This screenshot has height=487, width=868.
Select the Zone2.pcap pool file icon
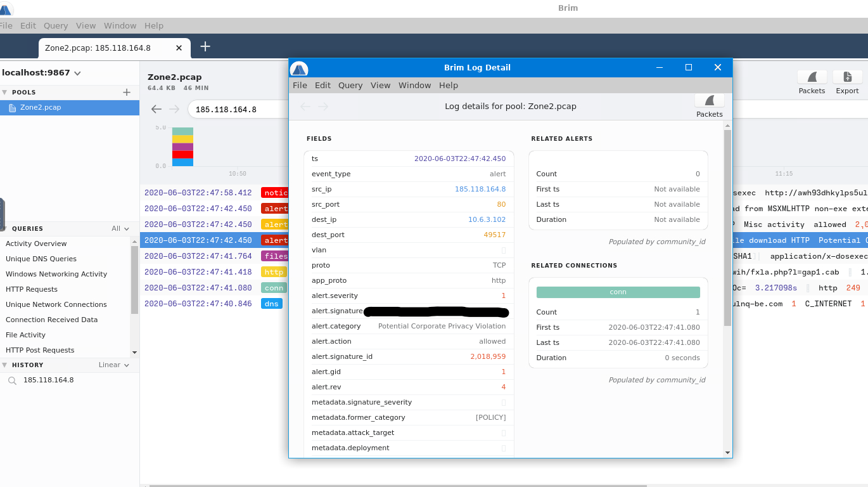coord(12,108)
